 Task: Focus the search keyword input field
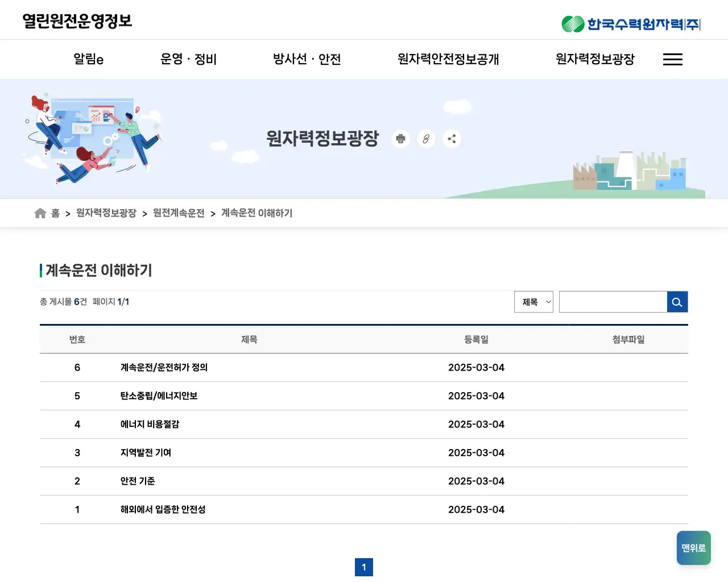point(613,302)
